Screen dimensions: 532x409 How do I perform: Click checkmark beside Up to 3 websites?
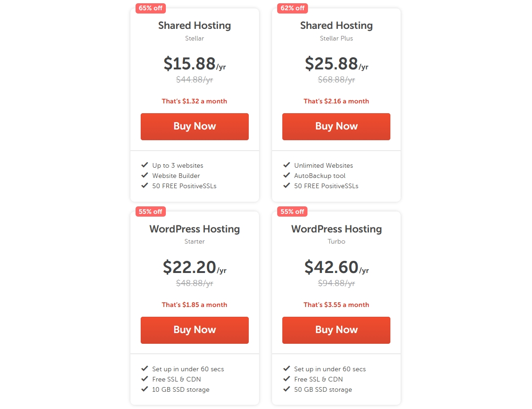point(145,165)
